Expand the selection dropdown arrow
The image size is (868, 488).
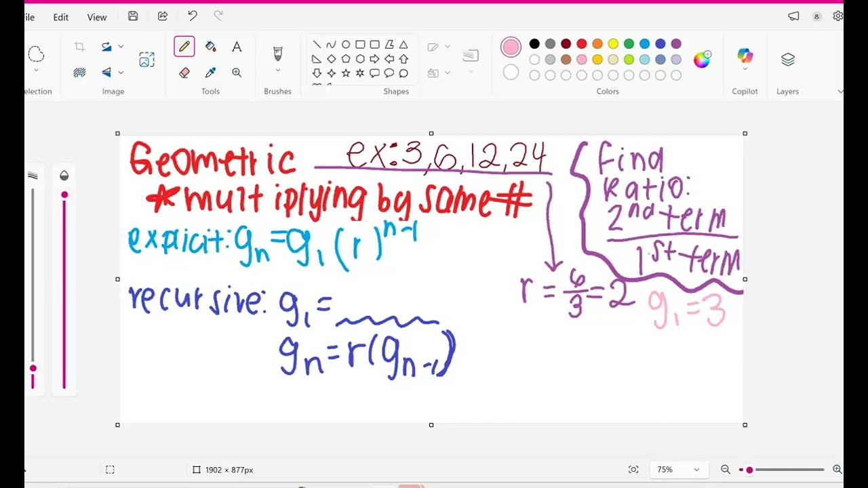tap(36, 70)
